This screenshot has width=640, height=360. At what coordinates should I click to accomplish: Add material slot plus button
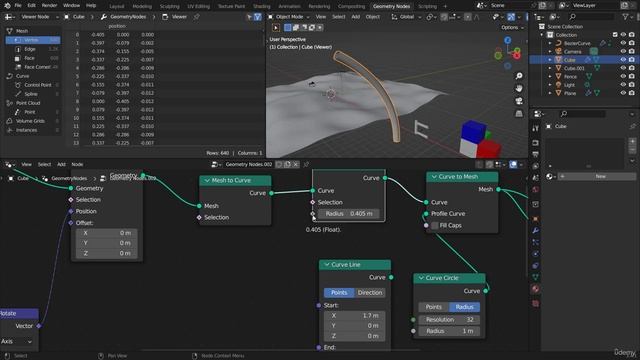click(x=632, y=142)
